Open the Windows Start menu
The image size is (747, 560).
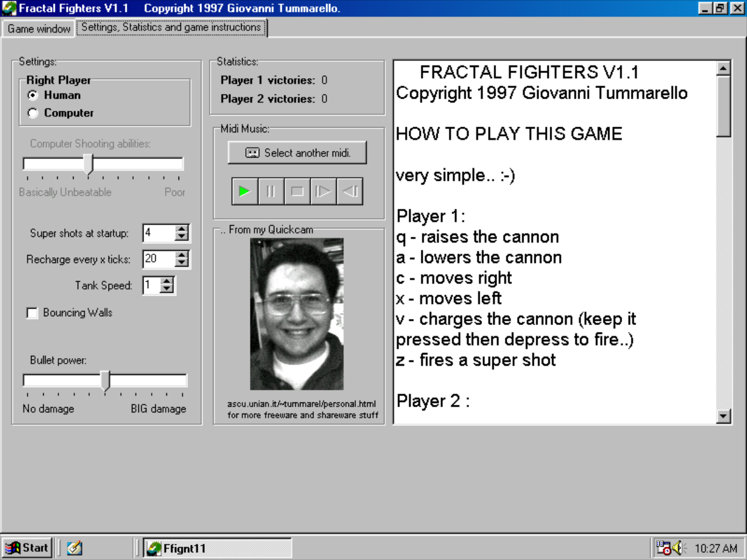click(27, 548)
